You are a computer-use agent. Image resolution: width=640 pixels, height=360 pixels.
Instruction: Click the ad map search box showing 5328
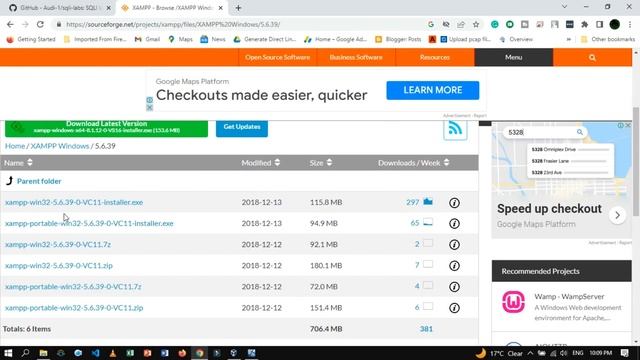(x=545, y=132)
